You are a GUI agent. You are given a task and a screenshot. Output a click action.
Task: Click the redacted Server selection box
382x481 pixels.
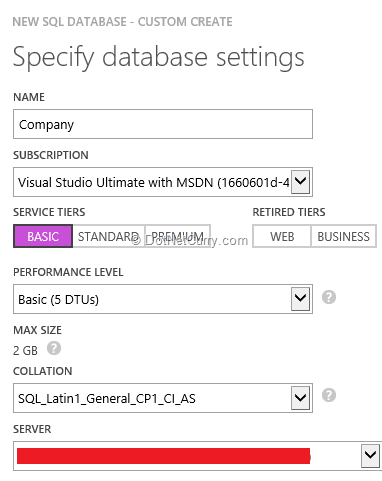197,456
